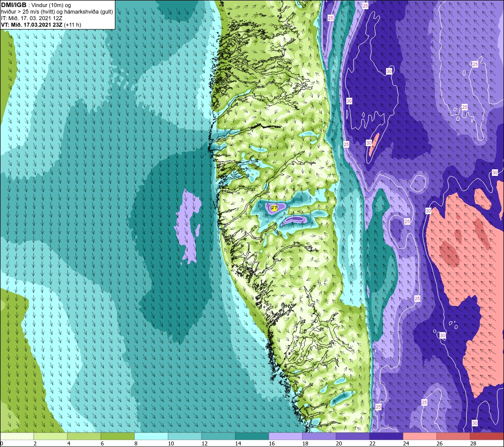The height and width of the screenshot is (447, 504).
Task: Click the 'DMI/IGB' title text
Action: click(x=14, y=5)
